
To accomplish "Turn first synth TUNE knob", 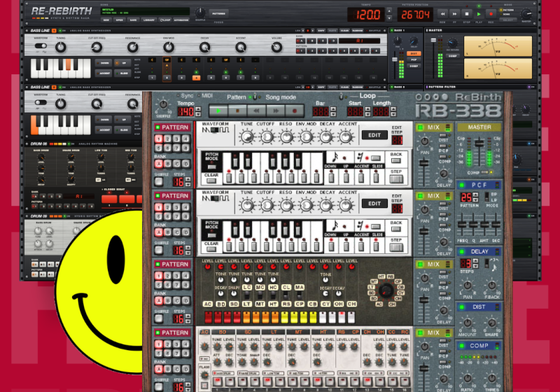I will (247, 136).
